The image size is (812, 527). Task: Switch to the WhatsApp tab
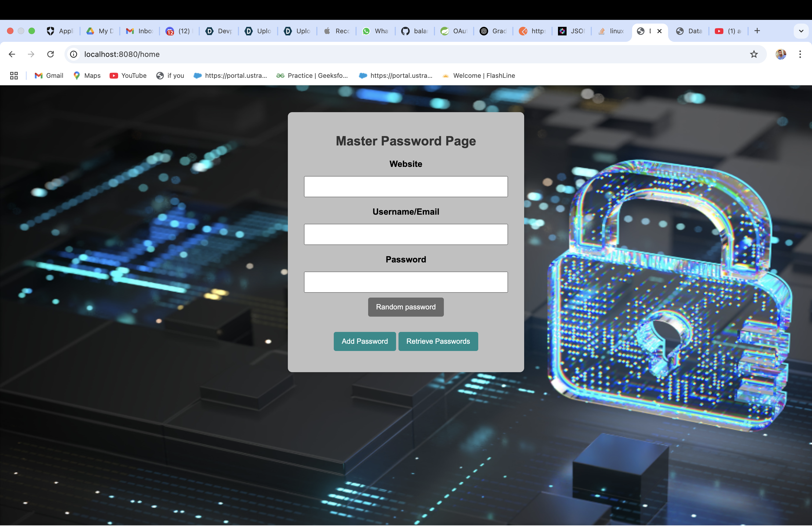click(x=375, y=31)
